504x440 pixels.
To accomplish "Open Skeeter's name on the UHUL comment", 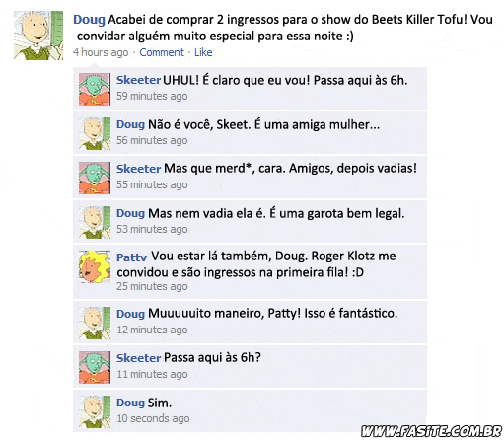I will 139,80.
